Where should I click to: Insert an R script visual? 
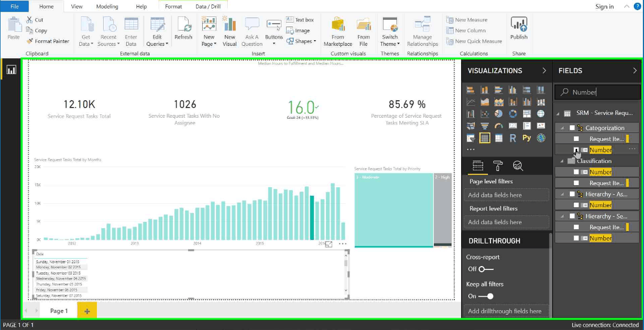click(513, 138)
